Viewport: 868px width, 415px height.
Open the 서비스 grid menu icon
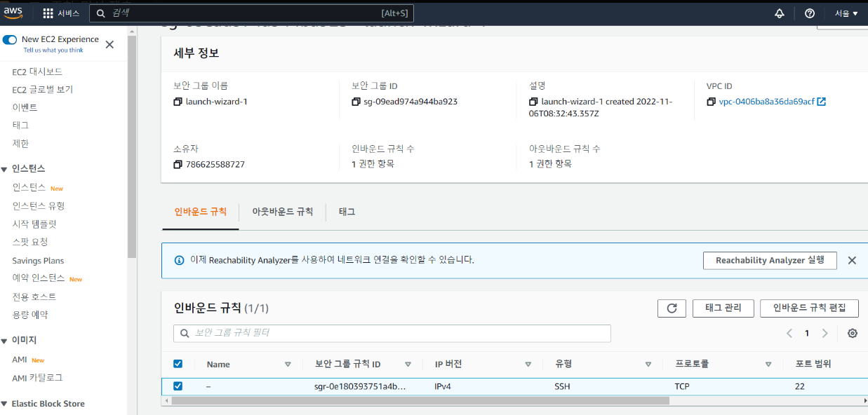click(48, 13)
